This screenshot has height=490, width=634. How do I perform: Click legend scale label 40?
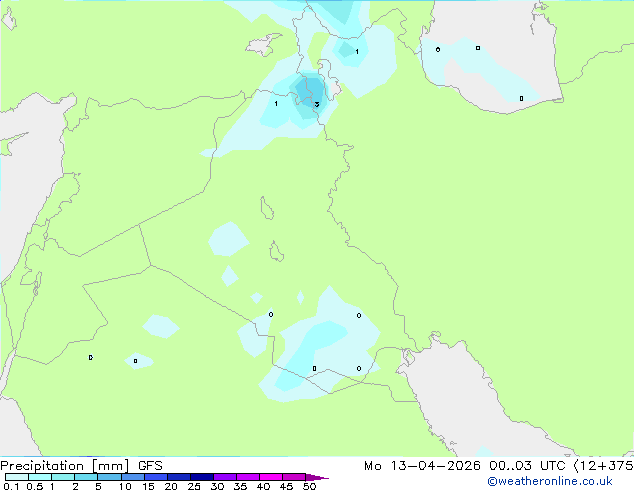pos(263,486)
